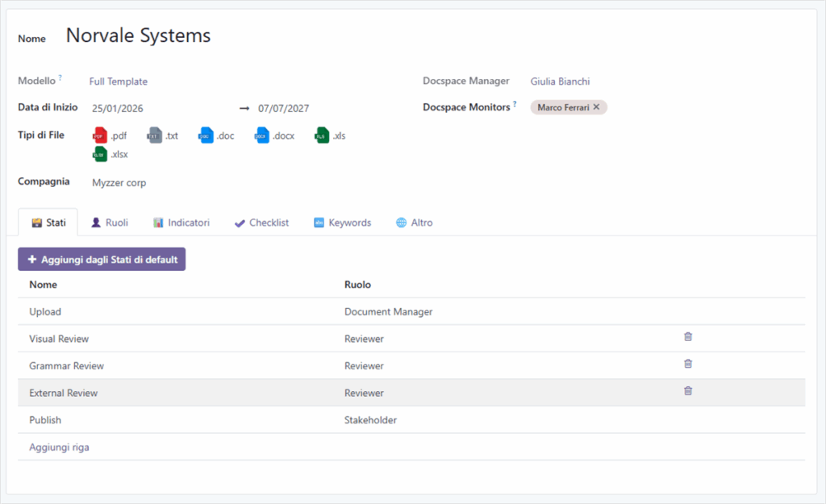Switch to the Ruoli tab
826x504 pixels.
tap(110, 223)
